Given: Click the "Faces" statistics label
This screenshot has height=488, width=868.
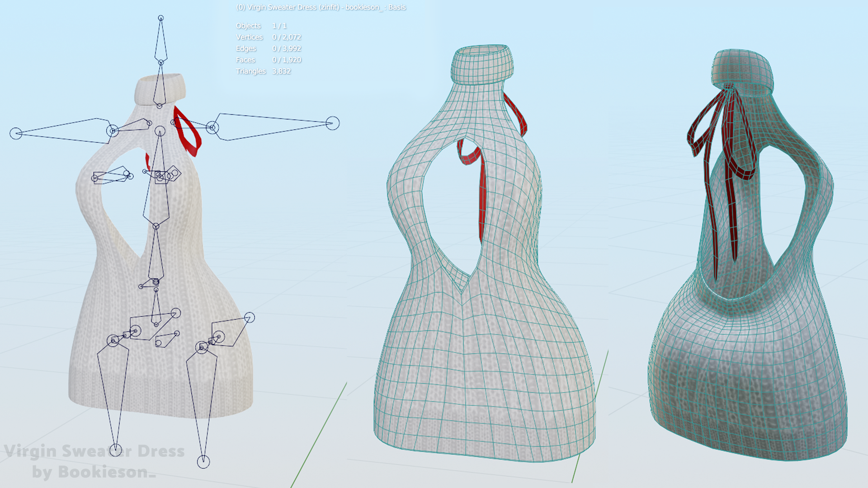Looking at the screenshot, I should pyautogui.click(x=245, y=60).
